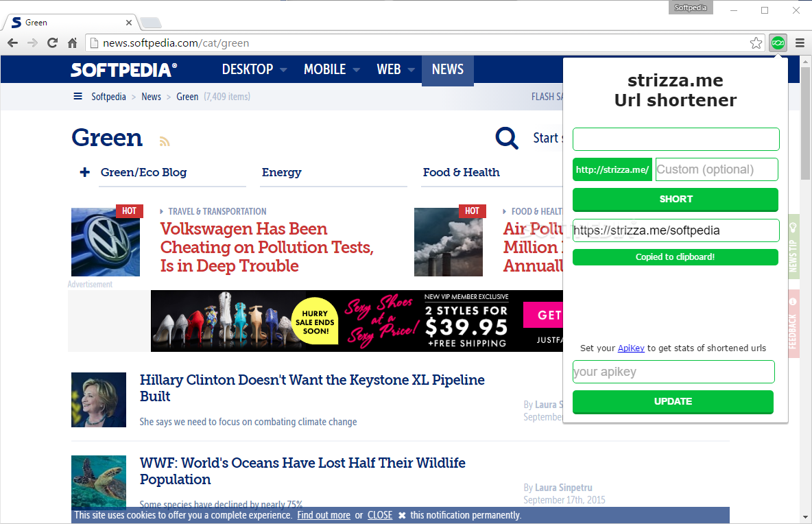The width and height of the screenshot is (812, 524).
Task: Click the forward navigation arrow
Action: [32, 43]
